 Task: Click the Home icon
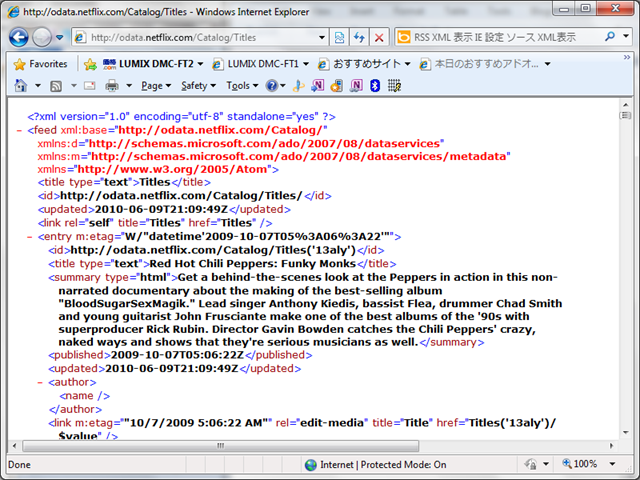click(x=20, y=86)
